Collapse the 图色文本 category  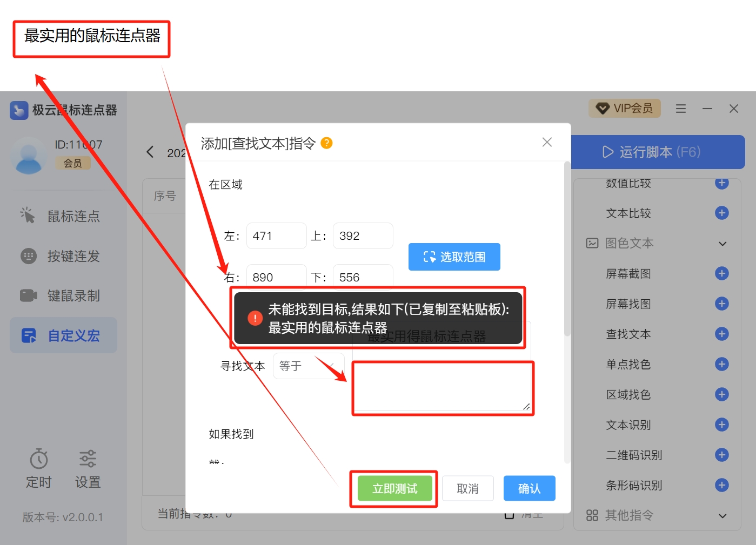722,244
